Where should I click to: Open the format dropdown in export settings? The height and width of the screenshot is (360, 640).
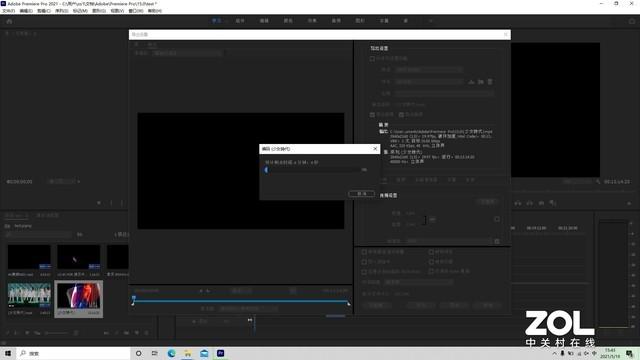[x=429, y=70]
